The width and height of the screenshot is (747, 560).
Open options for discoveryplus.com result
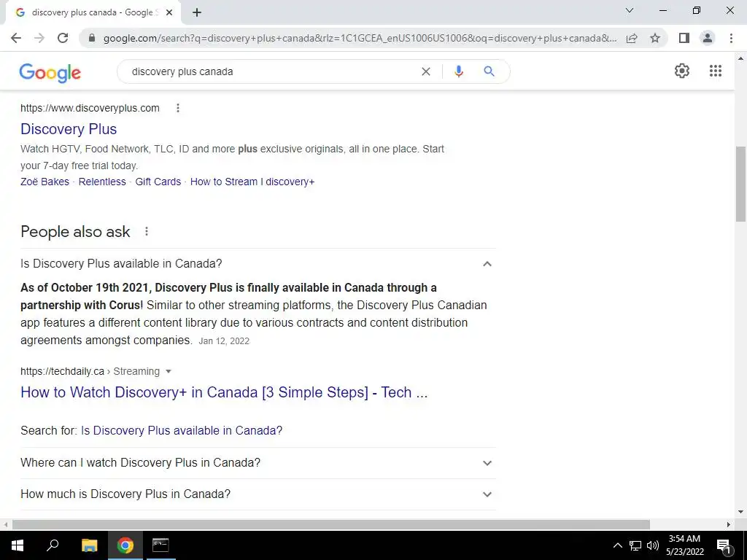pyautogui.click(x=178, y=108)
